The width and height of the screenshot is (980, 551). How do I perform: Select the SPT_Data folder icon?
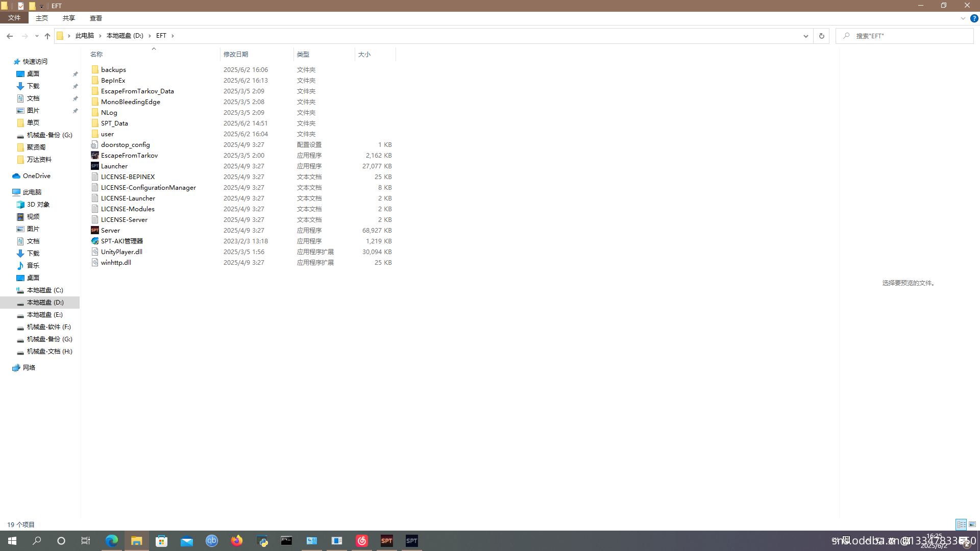95,123
